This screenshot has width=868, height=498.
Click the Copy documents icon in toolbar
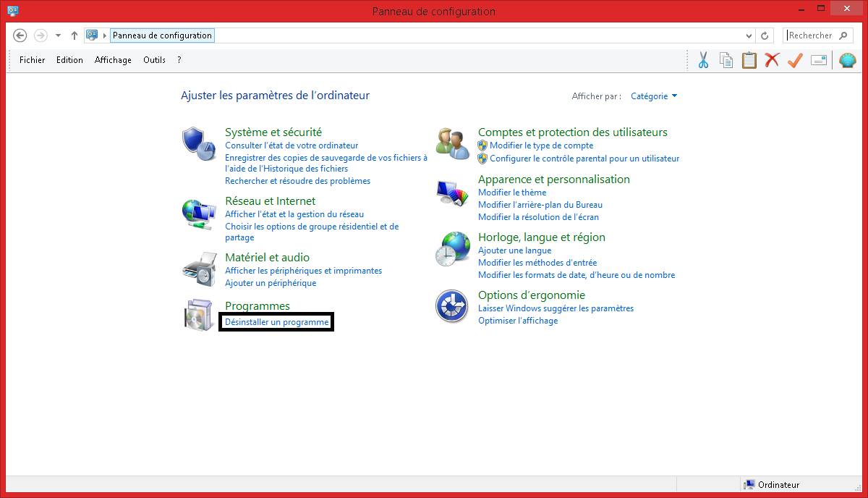[x=726, y=60]
